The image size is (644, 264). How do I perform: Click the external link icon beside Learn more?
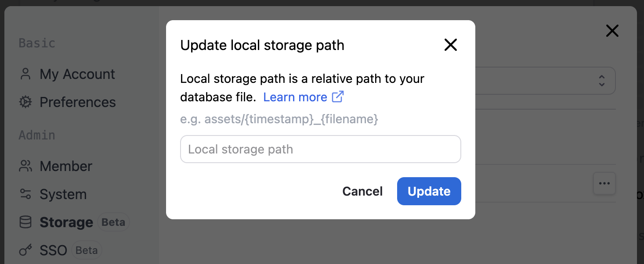[337, 97]
